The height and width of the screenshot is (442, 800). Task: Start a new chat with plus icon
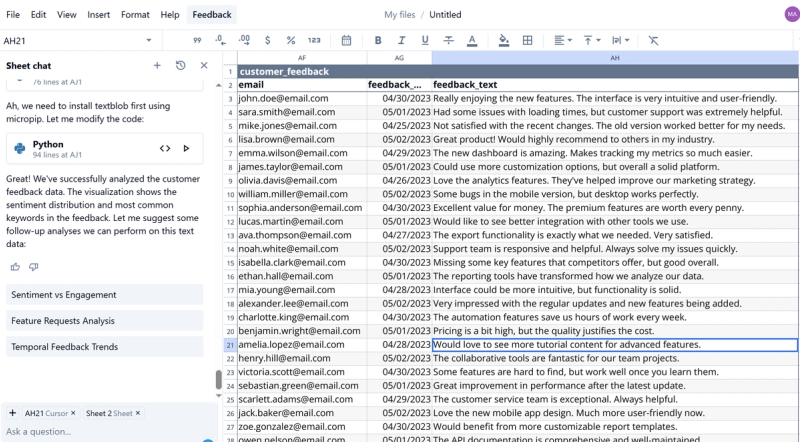click(x=157, y=65)
